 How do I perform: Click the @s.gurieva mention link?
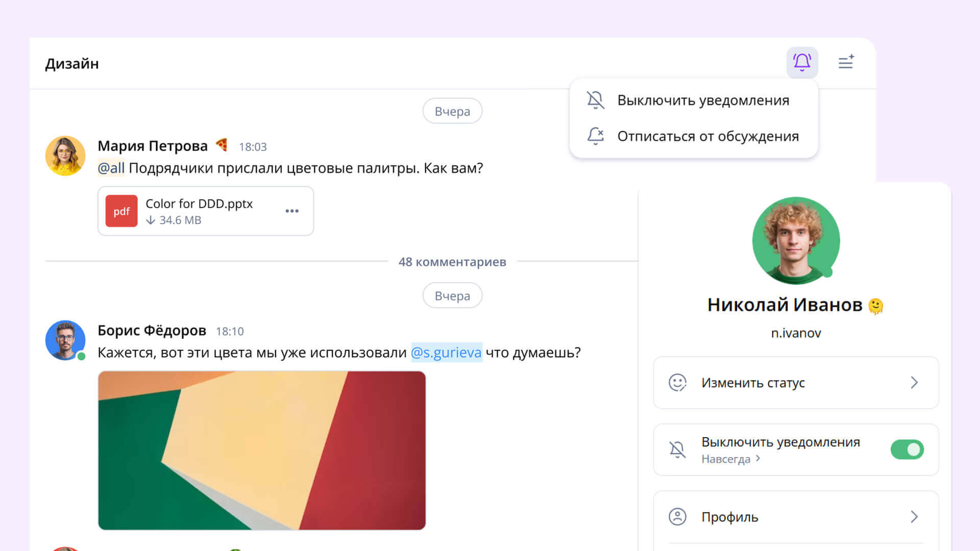coord(446,353)
